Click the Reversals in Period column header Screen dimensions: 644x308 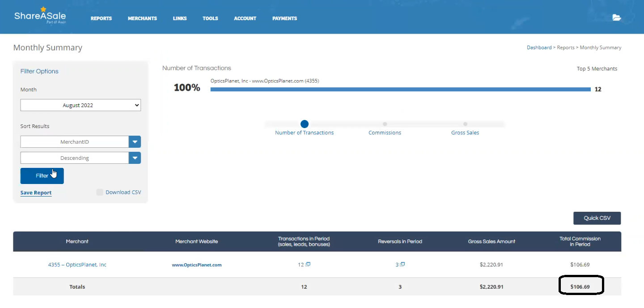click(400, 241)
